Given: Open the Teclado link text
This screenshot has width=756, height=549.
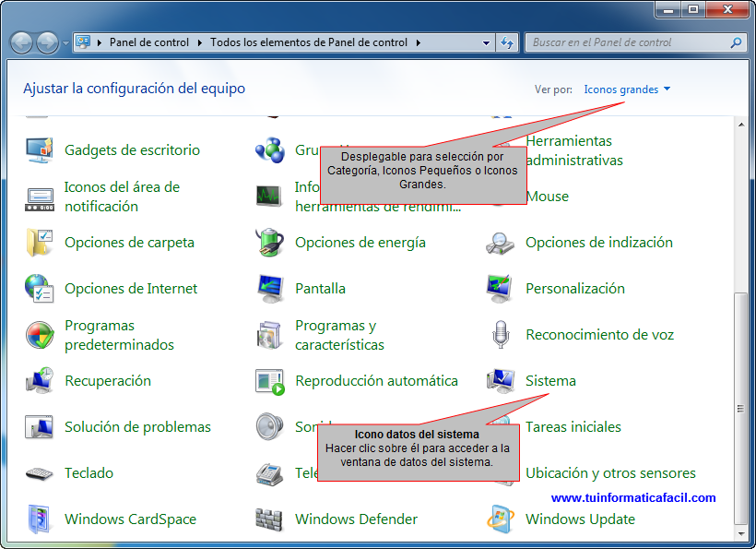Looking at the screenshot, I should 89,473.
